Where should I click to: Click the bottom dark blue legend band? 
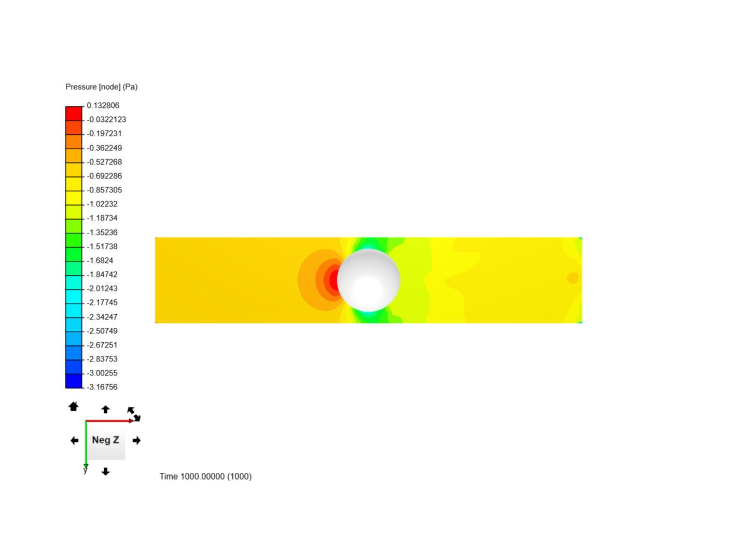point(74,381)
